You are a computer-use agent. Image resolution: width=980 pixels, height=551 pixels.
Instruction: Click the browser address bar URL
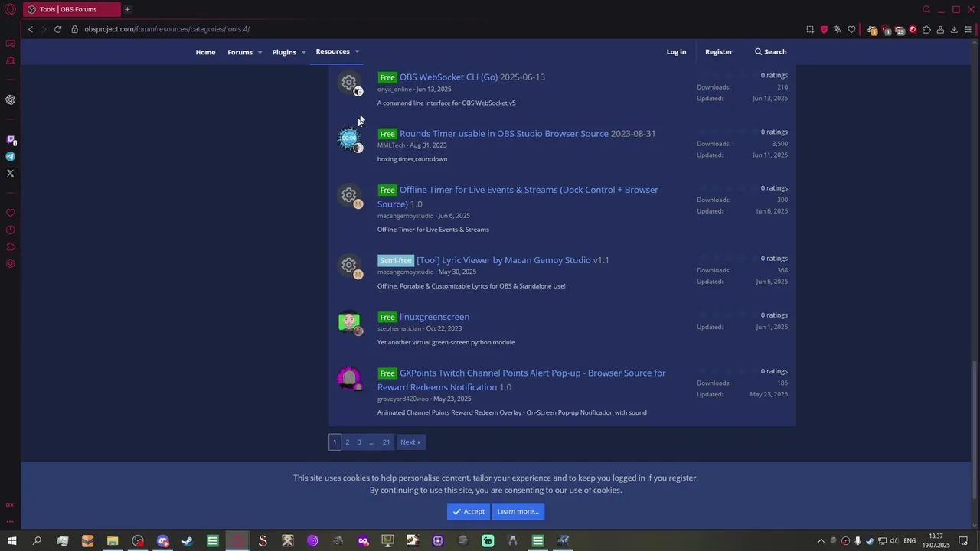(167, 29)
